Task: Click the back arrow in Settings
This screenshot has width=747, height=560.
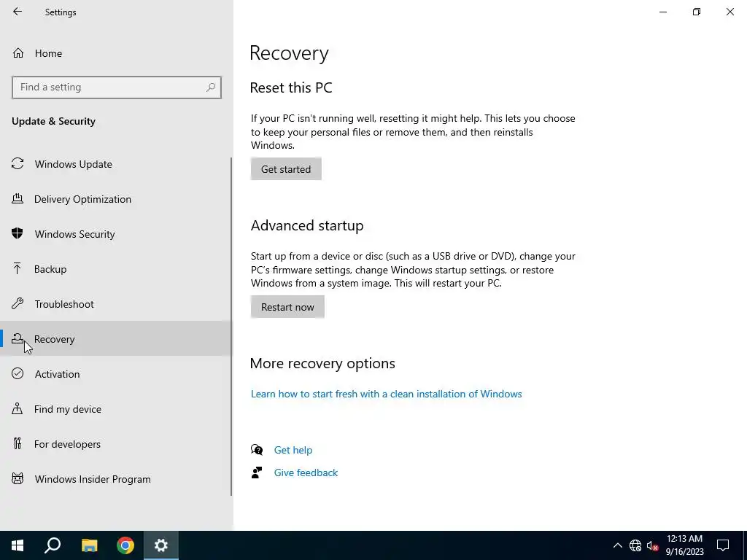Action: [18, 12]
